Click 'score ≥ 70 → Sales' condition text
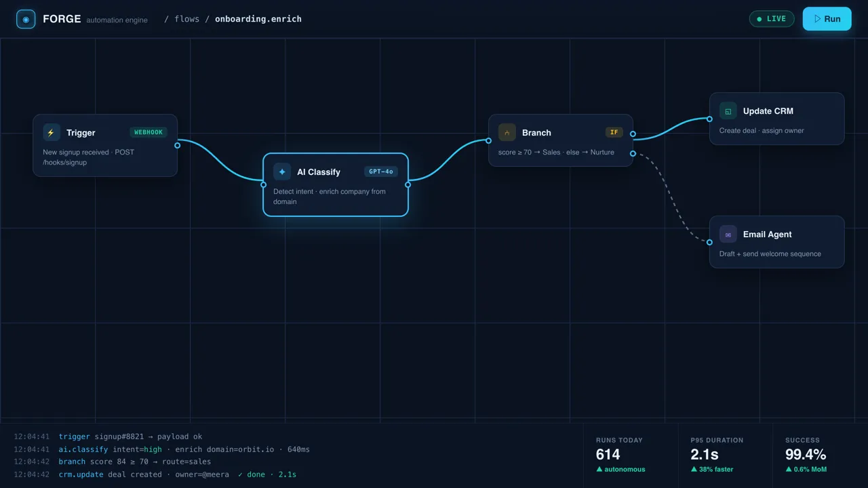868x488 pixels. [530, 152]
